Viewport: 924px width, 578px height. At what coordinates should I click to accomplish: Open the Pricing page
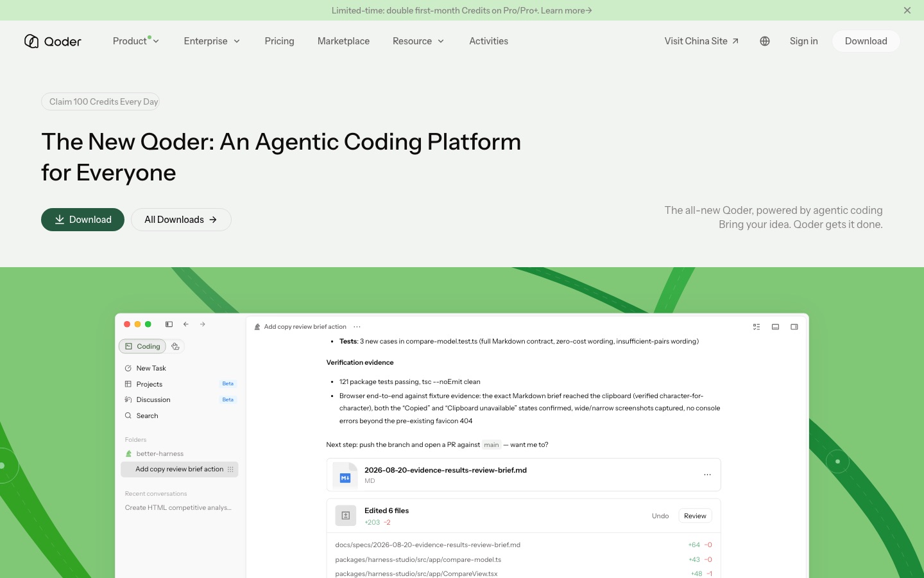(x=279, y=41)
